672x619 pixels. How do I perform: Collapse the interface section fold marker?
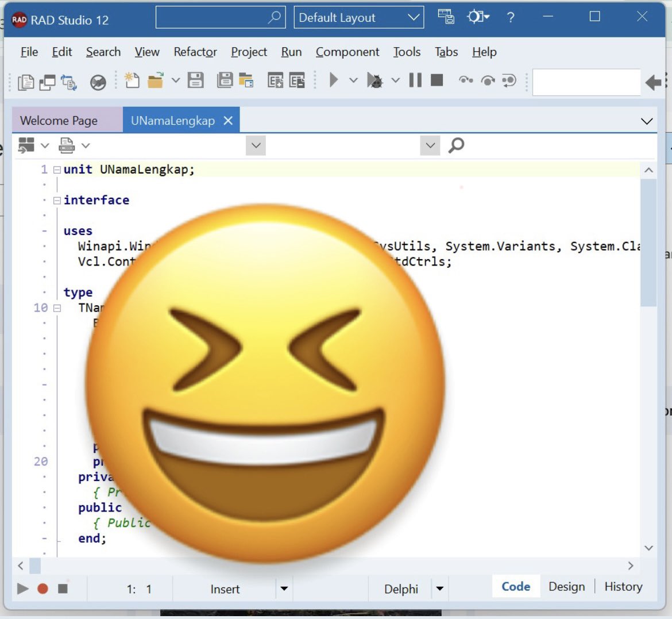pyautogui.click(x=57, y=201)
